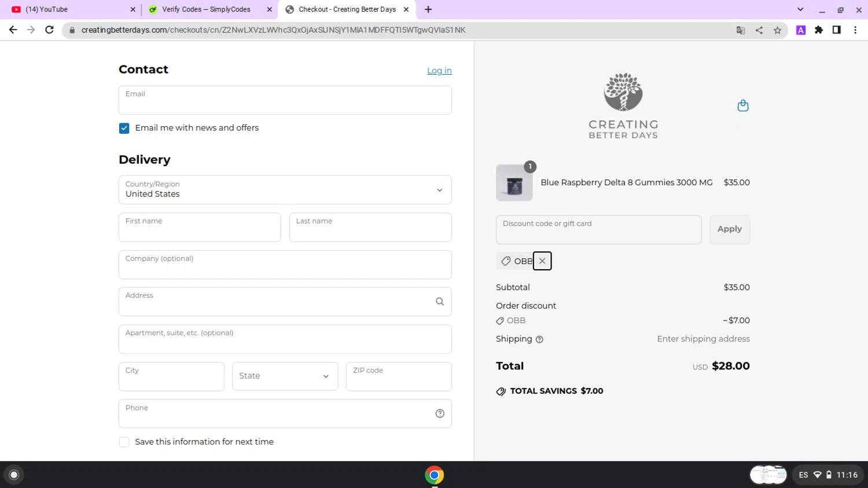Click the Log in link

pyautogui.click(x=439, y=71)
